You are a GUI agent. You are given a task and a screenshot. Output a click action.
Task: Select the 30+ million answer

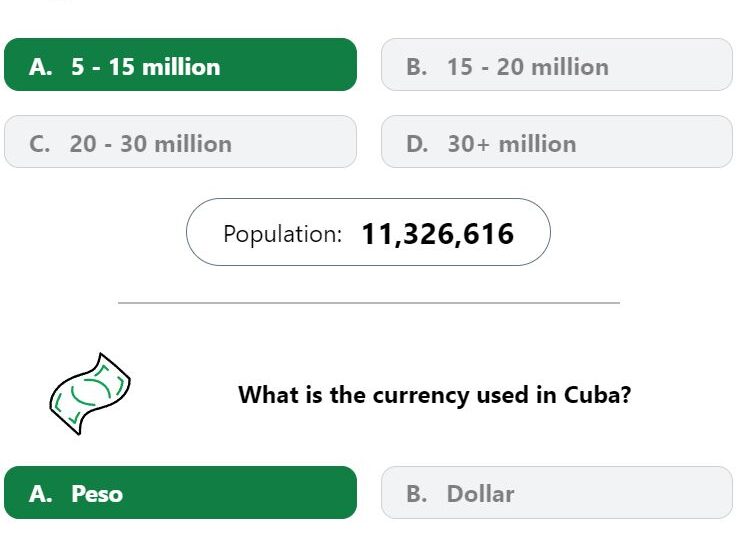pyautogui.click(x=556, y=143)
